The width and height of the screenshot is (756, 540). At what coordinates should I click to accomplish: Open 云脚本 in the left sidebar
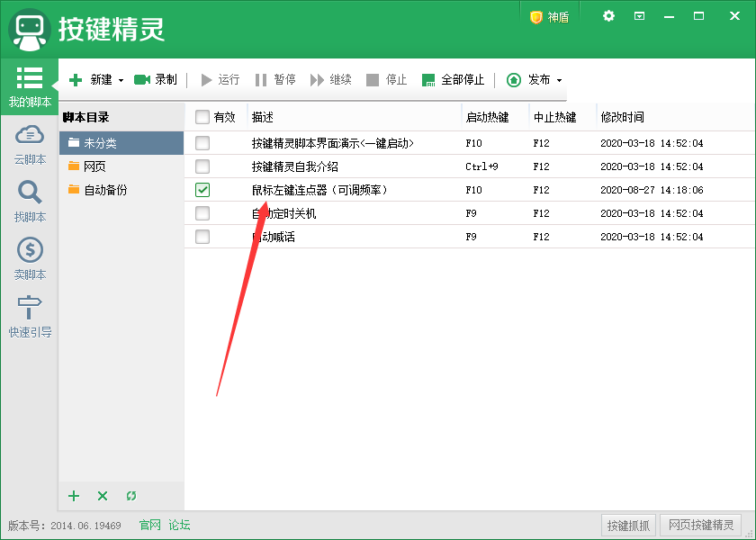(30, 142)
